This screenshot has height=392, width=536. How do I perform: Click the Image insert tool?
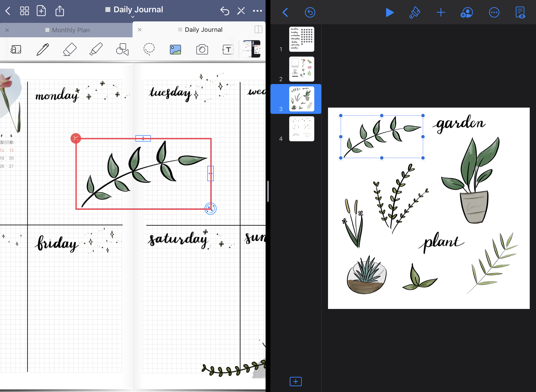(175, 50)
